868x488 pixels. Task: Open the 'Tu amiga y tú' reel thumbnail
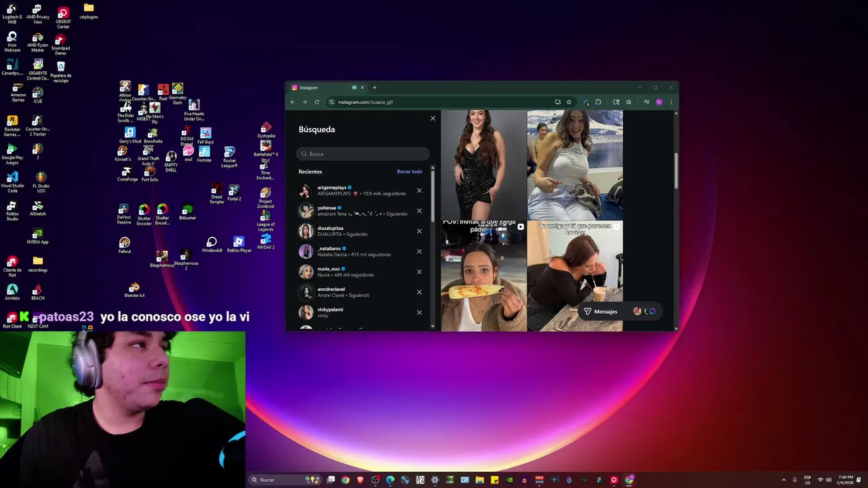[x=575, y=276]
